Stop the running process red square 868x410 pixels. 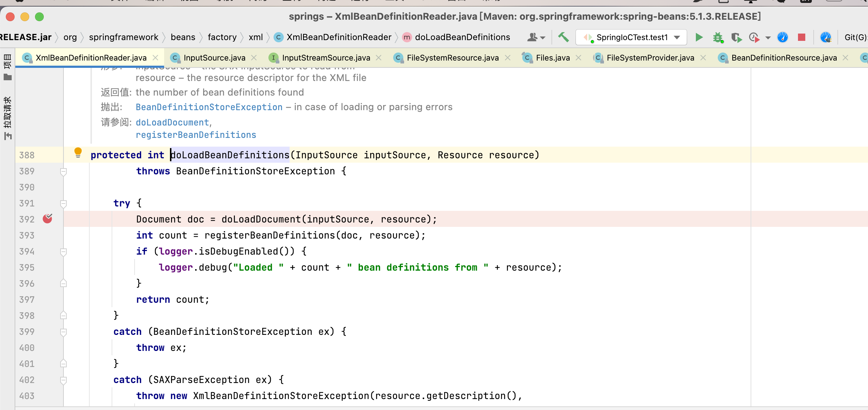coord(801,37)
